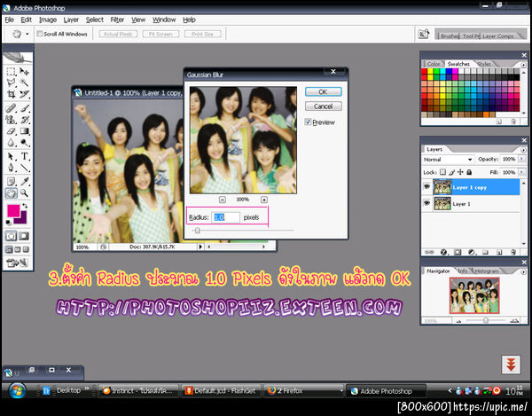Select the Zoom tool in toolbox
Viewport: 532px width, 416px height.
[x=24, y=193]
